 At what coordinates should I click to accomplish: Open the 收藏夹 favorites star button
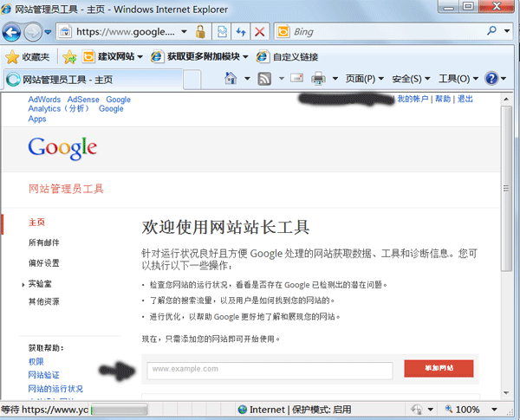(29, 56)
